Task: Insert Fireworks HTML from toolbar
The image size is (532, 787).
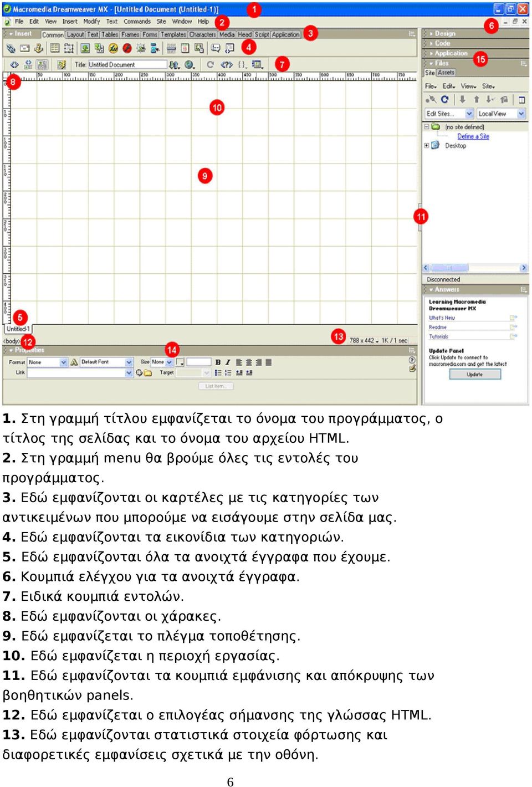Action: [x=112, y=48]
